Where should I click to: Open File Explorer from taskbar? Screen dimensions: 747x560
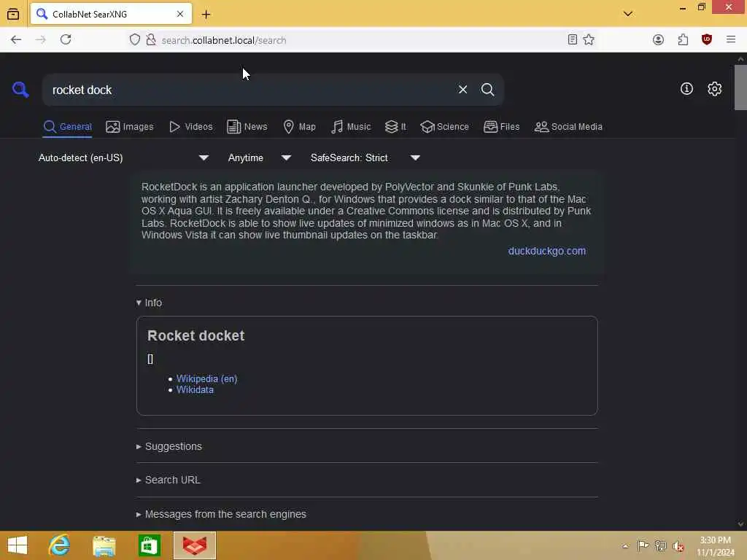(x=104, y=545)
